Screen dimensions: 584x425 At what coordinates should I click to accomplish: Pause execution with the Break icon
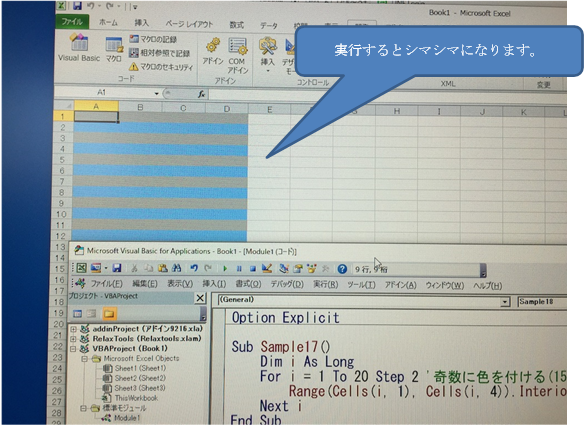click(x=239, y=268)
